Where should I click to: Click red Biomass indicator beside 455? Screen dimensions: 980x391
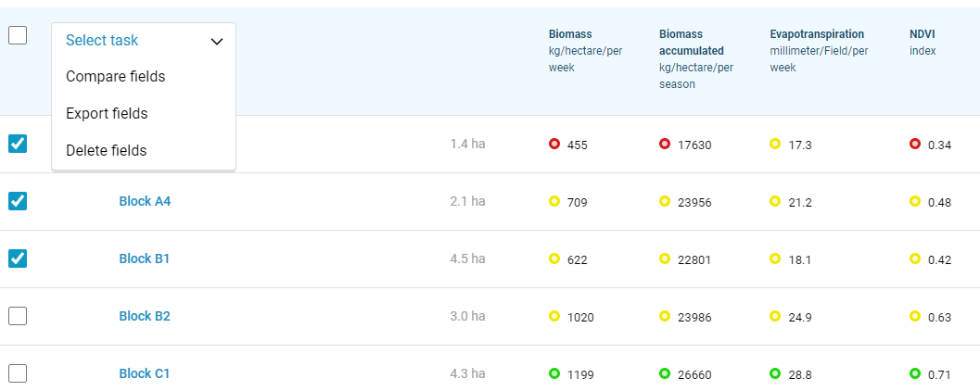coord(554,144)
